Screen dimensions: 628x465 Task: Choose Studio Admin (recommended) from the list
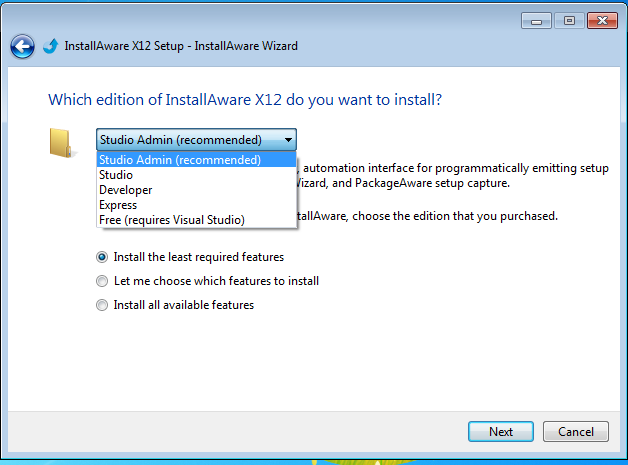196,160
